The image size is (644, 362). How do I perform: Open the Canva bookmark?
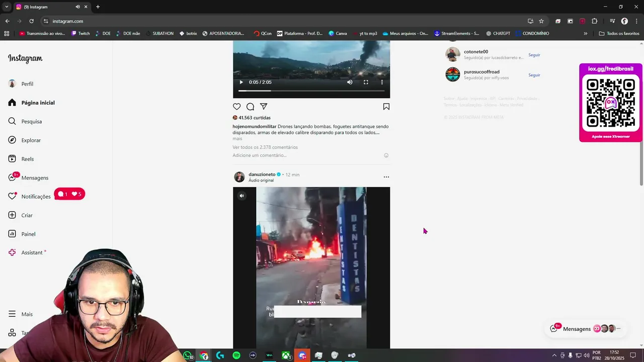338,34
